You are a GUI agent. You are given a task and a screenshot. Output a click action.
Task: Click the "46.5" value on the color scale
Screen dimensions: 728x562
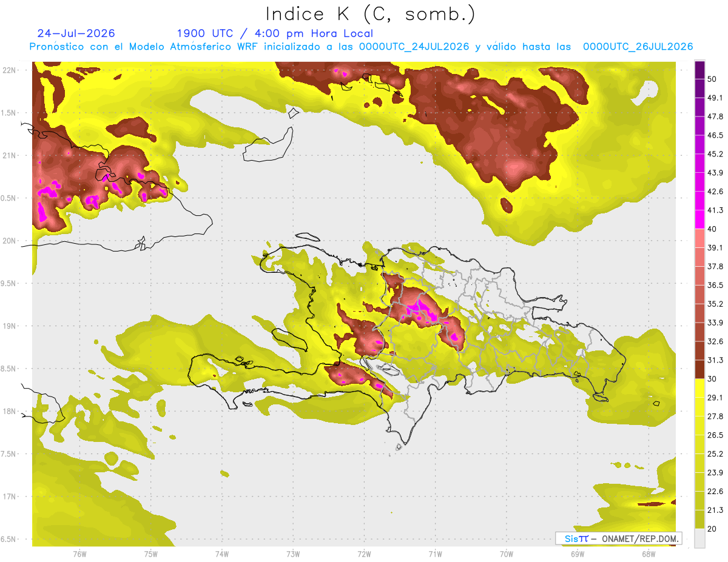pyautogui.click(x=715, y=135)
